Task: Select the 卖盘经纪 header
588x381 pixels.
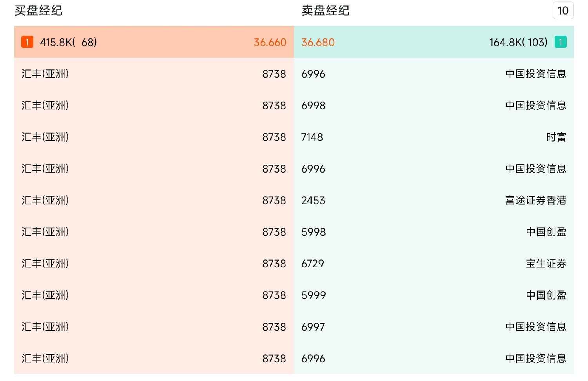Action: (325, 11)
